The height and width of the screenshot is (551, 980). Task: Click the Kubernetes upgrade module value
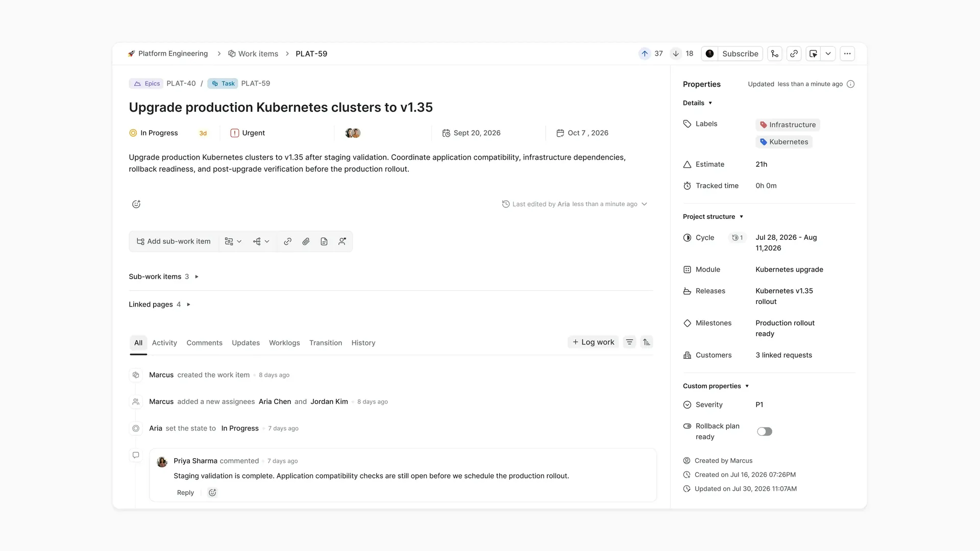click(x=789, y=269)
